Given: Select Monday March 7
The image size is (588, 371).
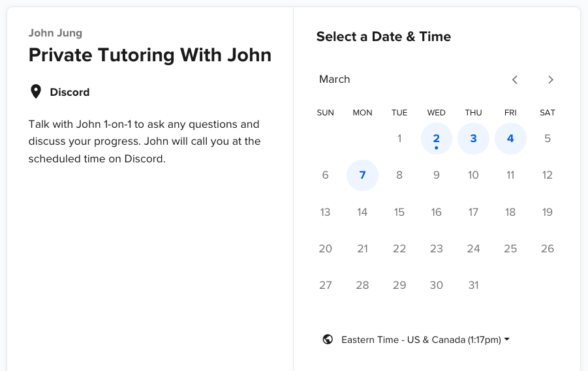Looking at the screenshot, I should click(x=362, y=175).
